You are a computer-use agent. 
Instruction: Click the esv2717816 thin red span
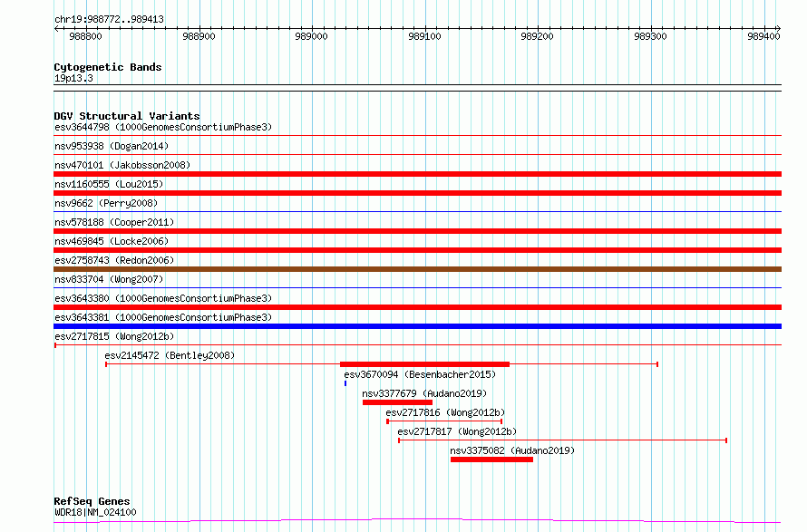click(444, 421)
